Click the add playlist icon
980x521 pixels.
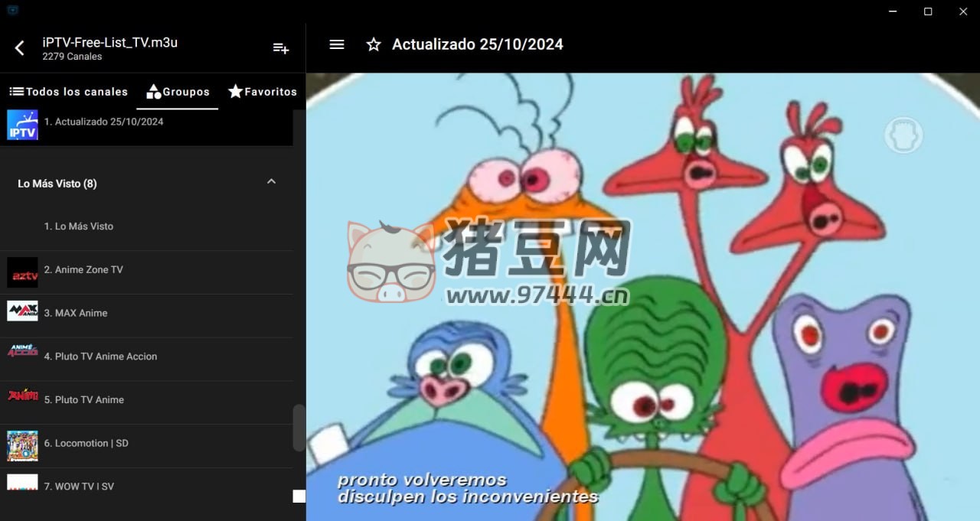(281, 48)
